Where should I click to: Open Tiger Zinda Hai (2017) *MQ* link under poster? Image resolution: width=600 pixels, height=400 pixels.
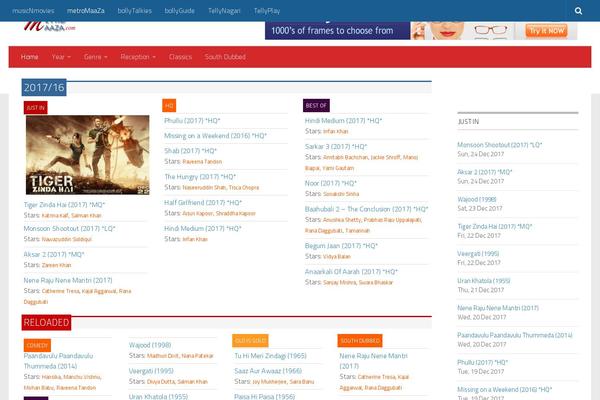point(64,205)
